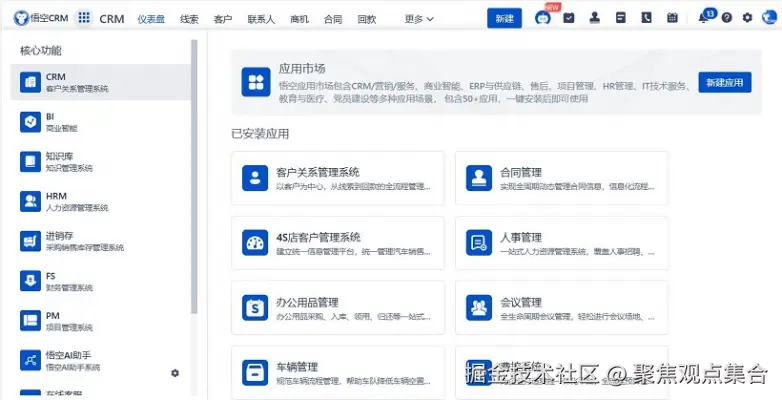The image size is (782, 400).
Task: Click the 应用市场 title text
Action: 302,68
